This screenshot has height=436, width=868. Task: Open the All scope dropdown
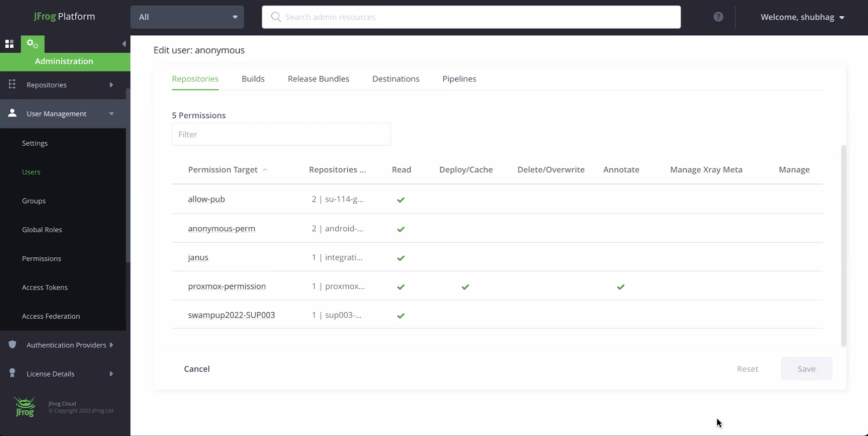click(x=187, y=17)
